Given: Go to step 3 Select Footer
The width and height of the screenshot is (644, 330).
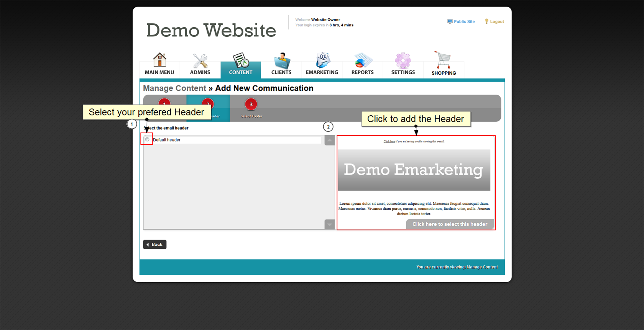Looking at the screenshot, I should click(251, 105).
